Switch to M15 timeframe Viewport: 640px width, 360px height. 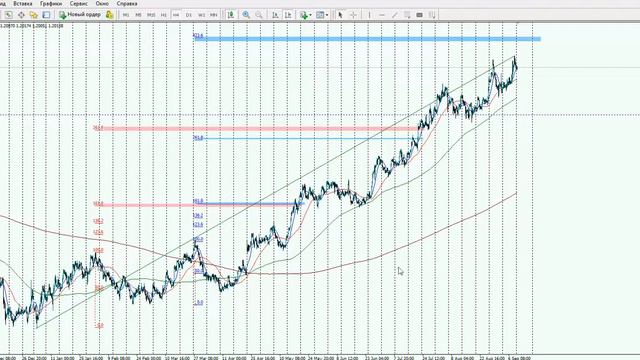[x=151, y=15]
